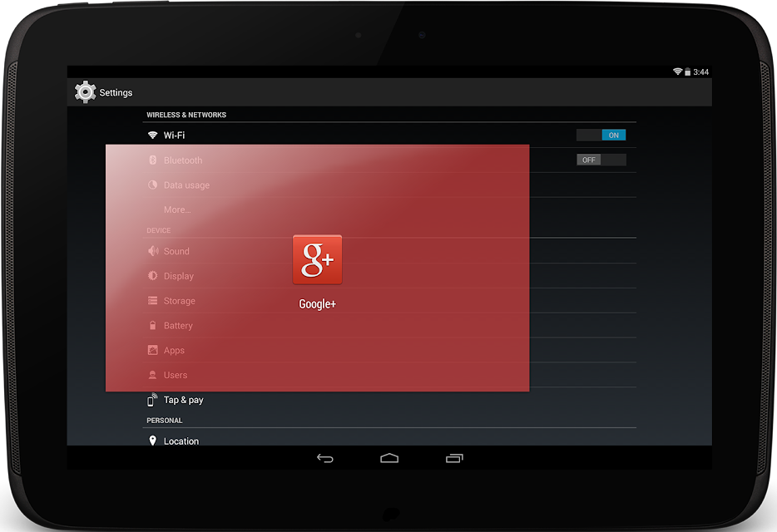Tap the Wi-Fi status bar icon
This screenshot has width=777, height=532.
click(x=677, y=71)
